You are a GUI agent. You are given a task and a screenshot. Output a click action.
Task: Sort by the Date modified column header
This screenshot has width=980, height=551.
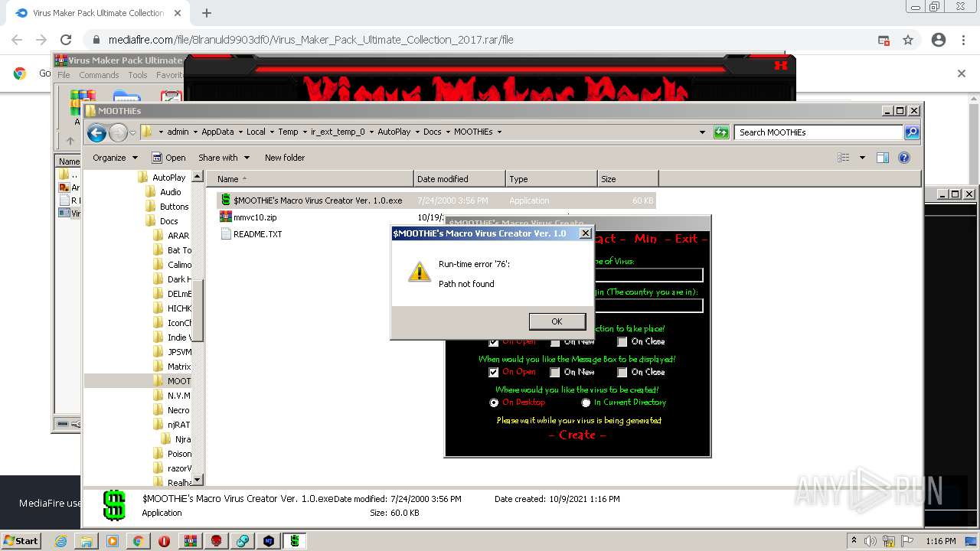(x=459, y=179)
